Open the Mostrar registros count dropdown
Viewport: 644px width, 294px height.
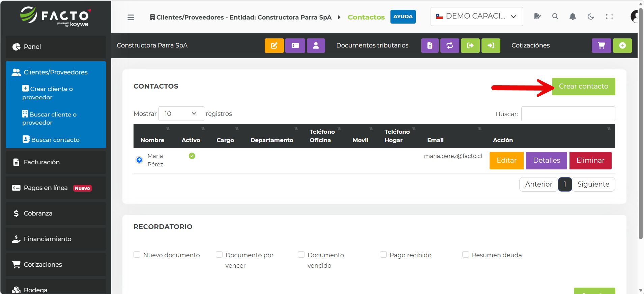coord(181,113)
